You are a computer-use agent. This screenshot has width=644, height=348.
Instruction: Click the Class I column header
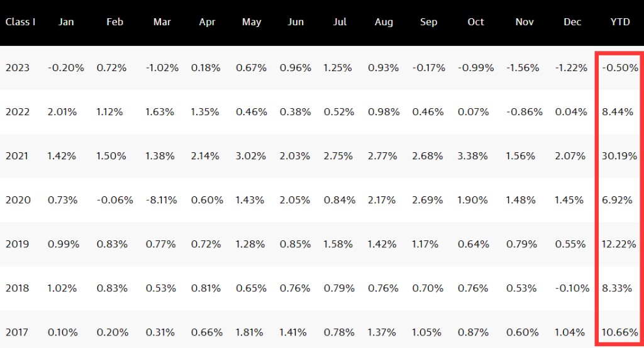20,22
